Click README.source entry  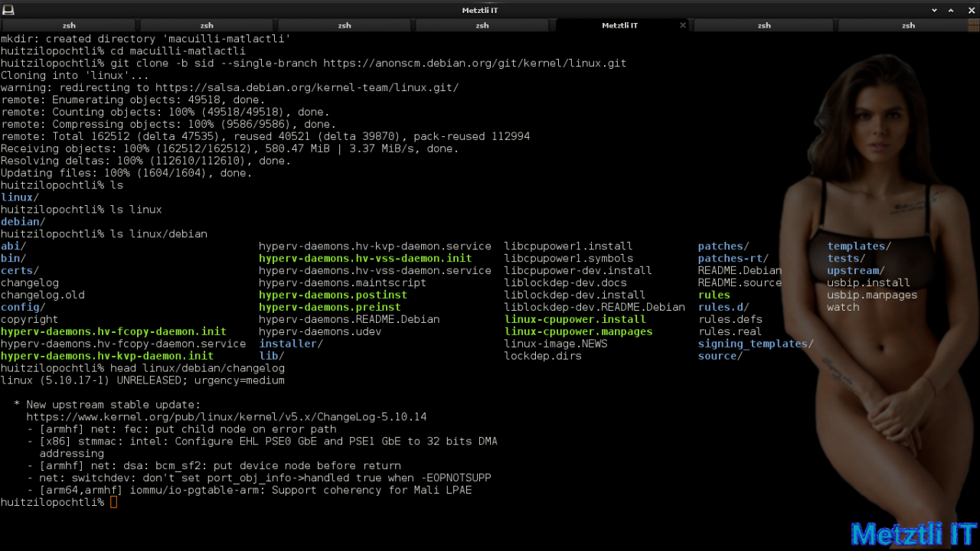point(740,282)
